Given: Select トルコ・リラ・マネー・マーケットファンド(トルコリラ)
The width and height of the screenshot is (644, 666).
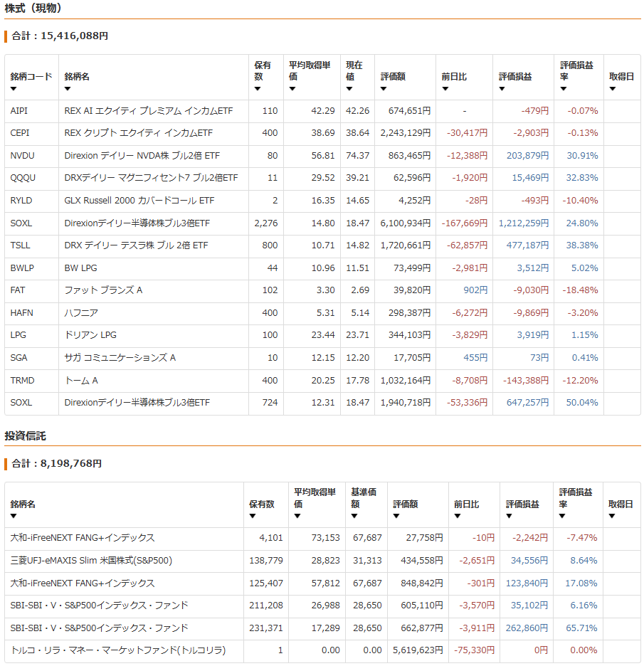Looking at the screenshot, I should pyautogui.click(x=117, y=650).
